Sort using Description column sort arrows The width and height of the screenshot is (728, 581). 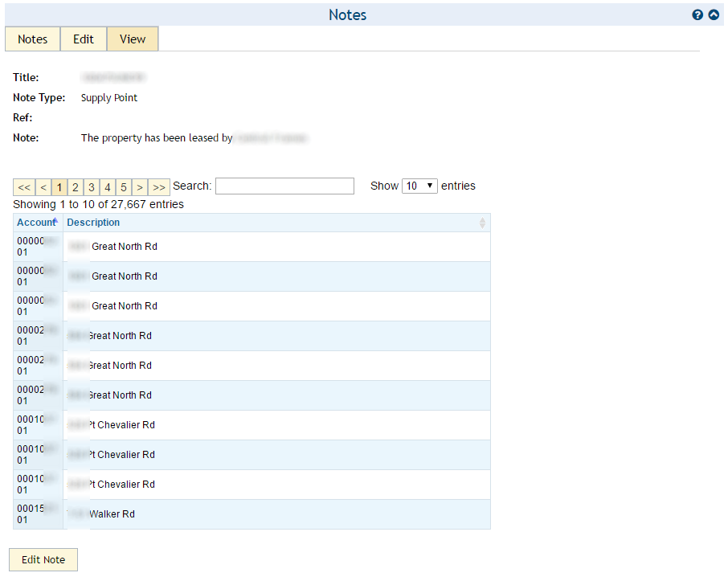[x=482, y=223]
